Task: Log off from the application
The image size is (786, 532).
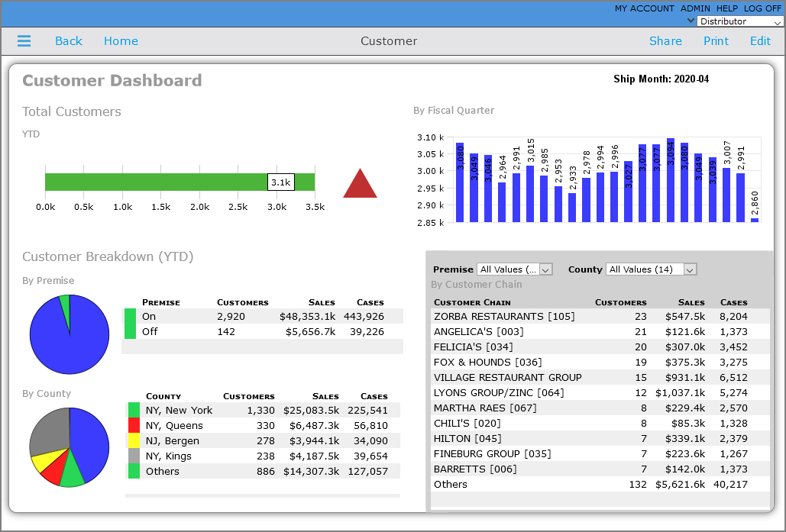Action: pyautogui.click(x=763, y=8)
